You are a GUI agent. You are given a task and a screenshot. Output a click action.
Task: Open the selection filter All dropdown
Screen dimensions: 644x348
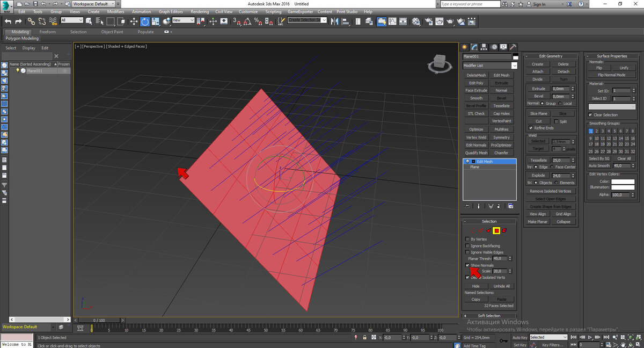pos(72,20)
